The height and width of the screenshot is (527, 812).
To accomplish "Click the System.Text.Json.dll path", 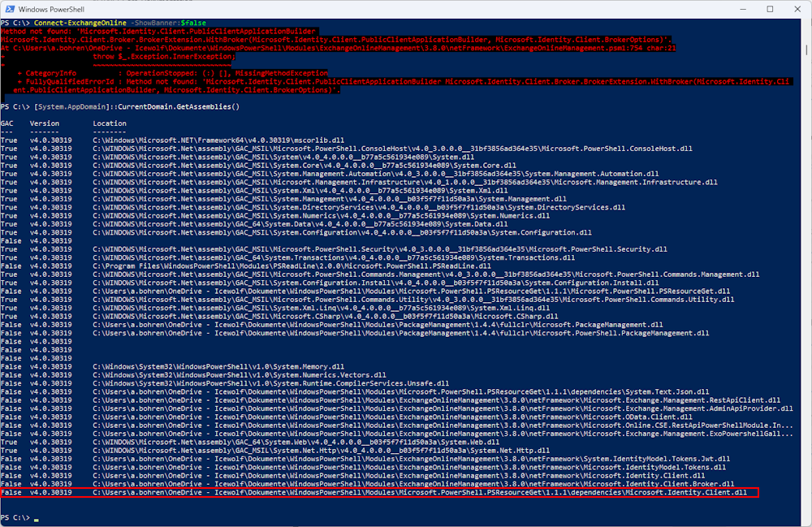I will (x=401, y=392).
